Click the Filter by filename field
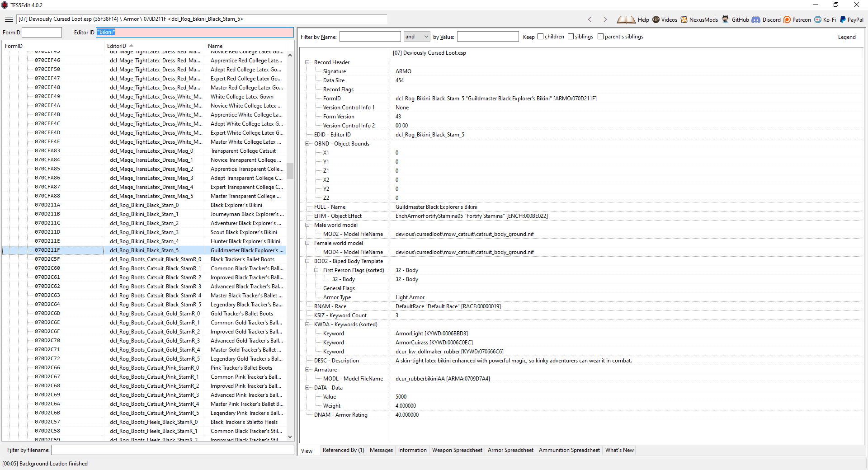 click(x=173, y=450)
